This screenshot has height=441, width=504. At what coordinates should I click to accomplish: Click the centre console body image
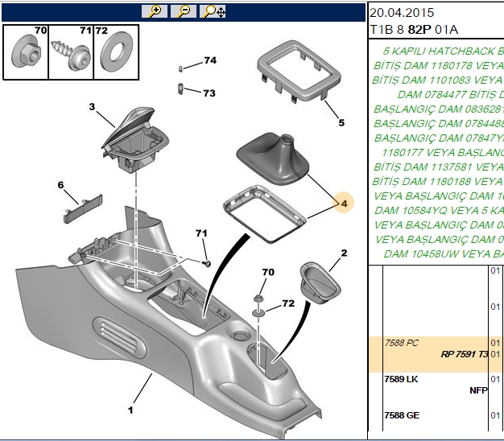pos(167,321)
